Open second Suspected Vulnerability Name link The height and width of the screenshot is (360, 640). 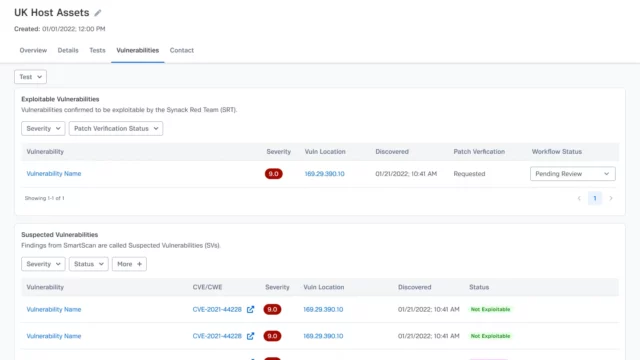click(54, 336)
